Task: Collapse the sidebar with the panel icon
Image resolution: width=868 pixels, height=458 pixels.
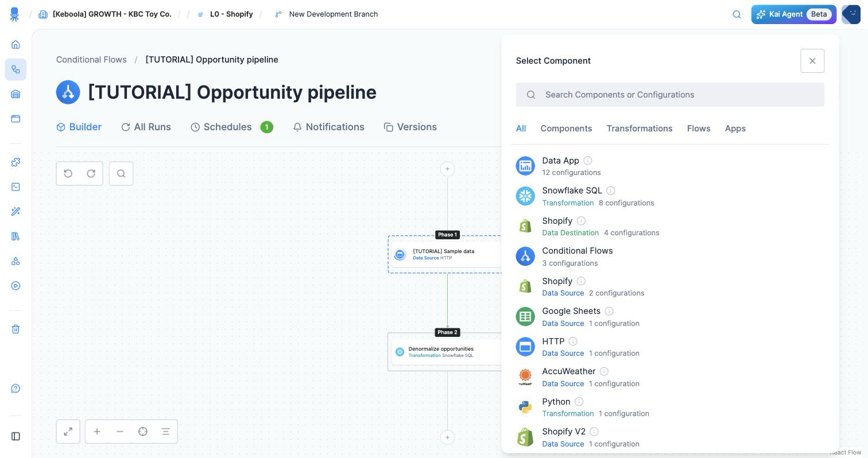Action: pyautogui.click(x=15, y=437)
